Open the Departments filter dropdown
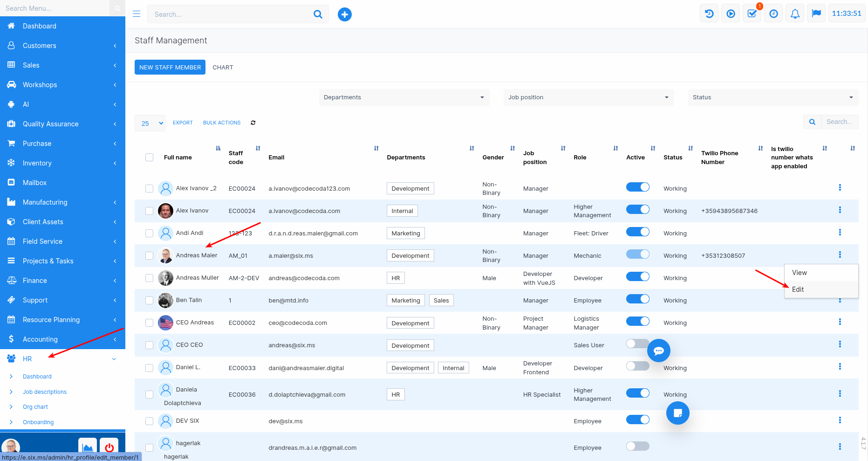The width and height of the screenshot is (868, 461). [x=404, y=97]
